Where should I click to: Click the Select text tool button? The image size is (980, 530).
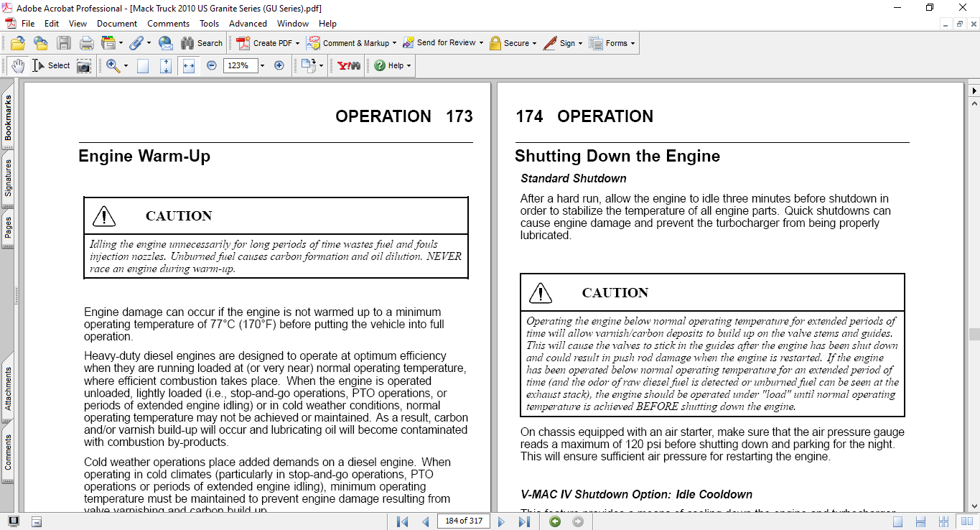coord(51,65)
